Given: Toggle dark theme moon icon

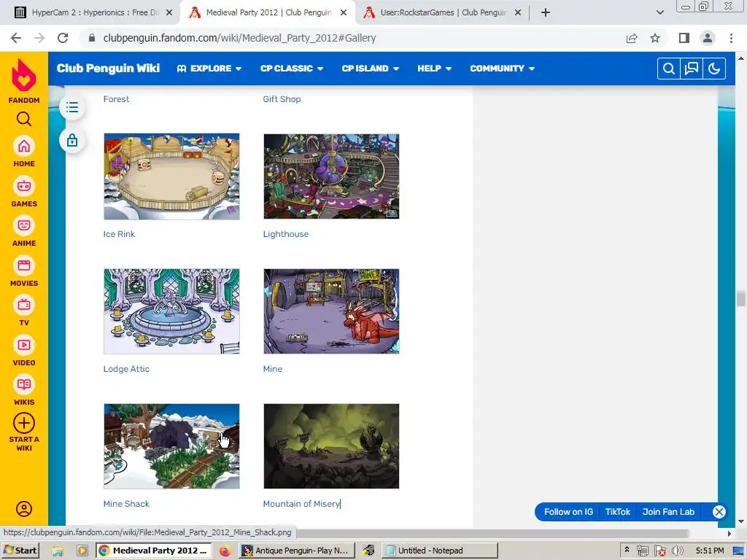Looking at the screenshot, I should 714,69.
